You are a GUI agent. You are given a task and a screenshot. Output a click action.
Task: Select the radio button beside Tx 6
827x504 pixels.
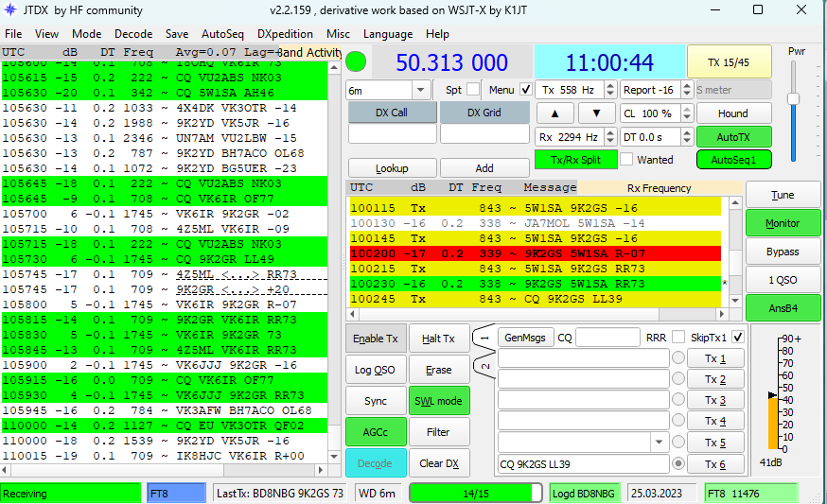click(x=678, y=463)
